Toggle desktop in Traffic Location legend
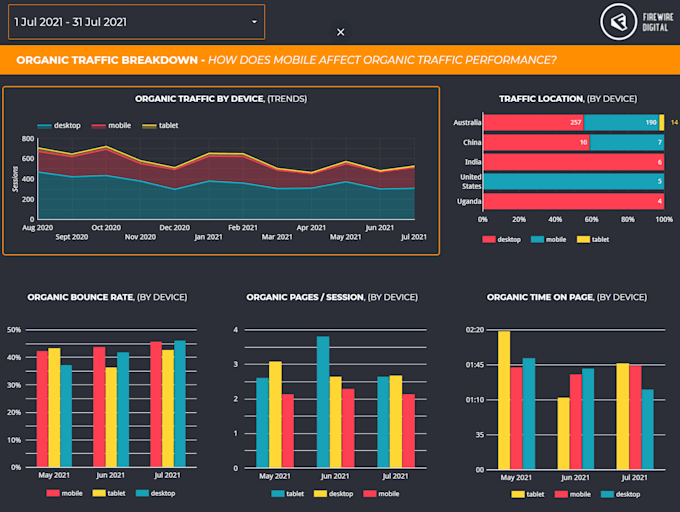The image size is (680, 512). tap(501, 239)
